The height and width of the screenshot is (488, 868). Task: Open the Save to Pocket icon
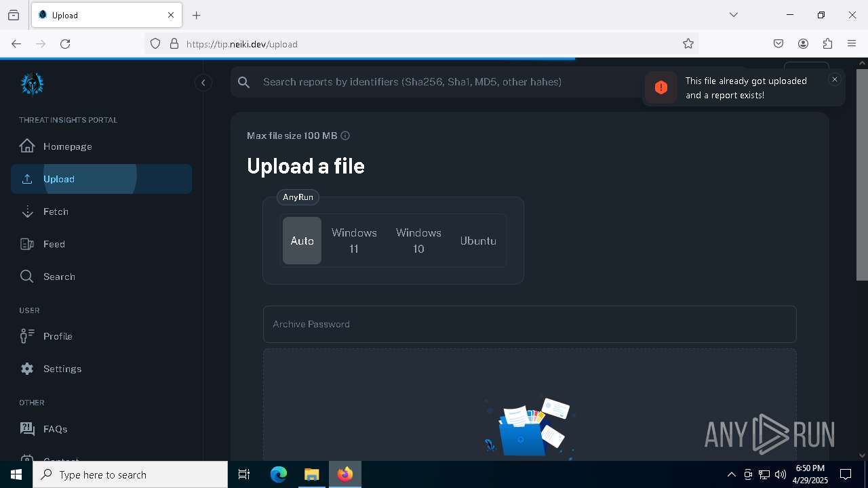[x=778, y=44]
